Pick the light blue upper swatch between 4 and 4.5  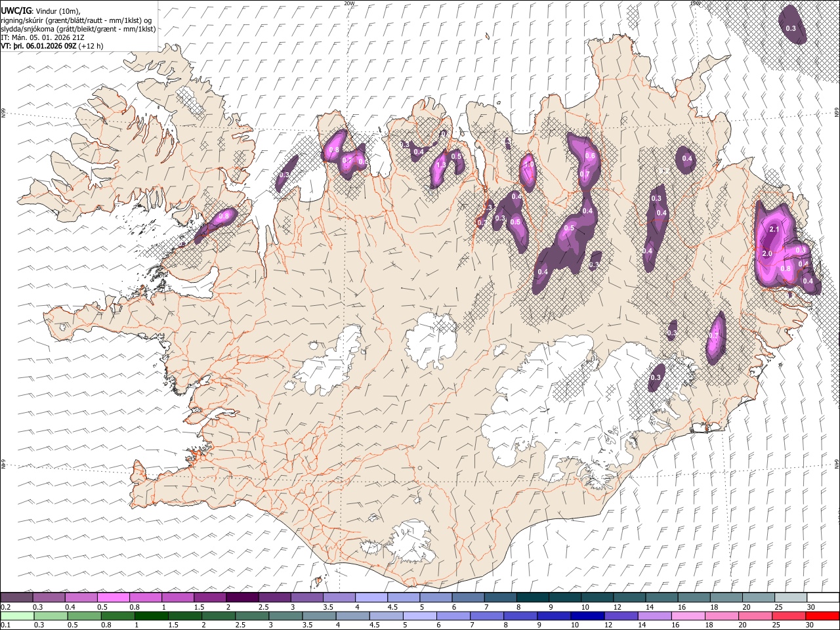tap(371, 598)
